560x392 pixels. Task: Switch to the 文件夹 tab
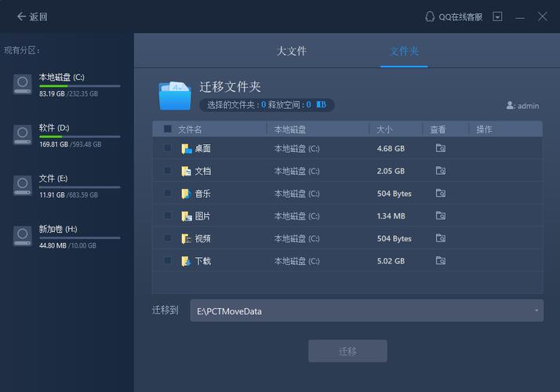point(404,51)
